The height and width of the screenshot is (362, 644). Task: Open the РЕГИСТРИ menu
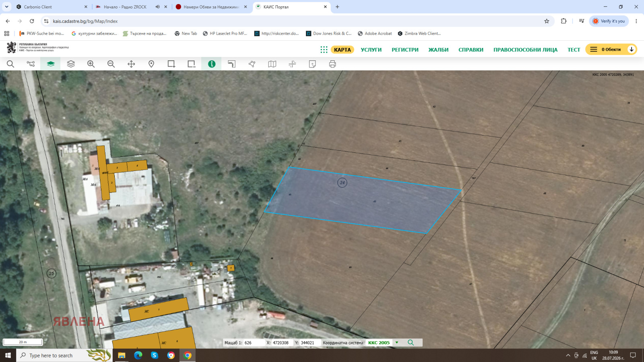pos(405,50)
